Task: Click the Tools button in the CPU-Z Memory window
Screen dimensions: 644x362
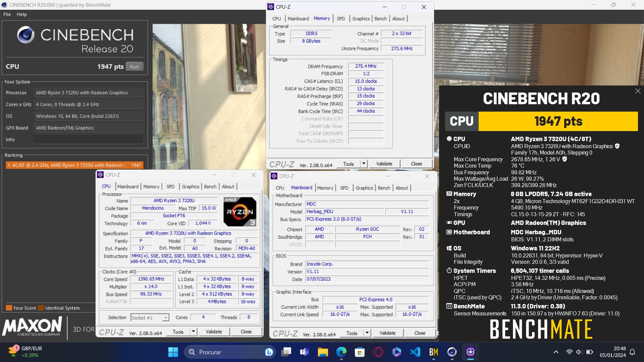Action: (x=348, y=164)
